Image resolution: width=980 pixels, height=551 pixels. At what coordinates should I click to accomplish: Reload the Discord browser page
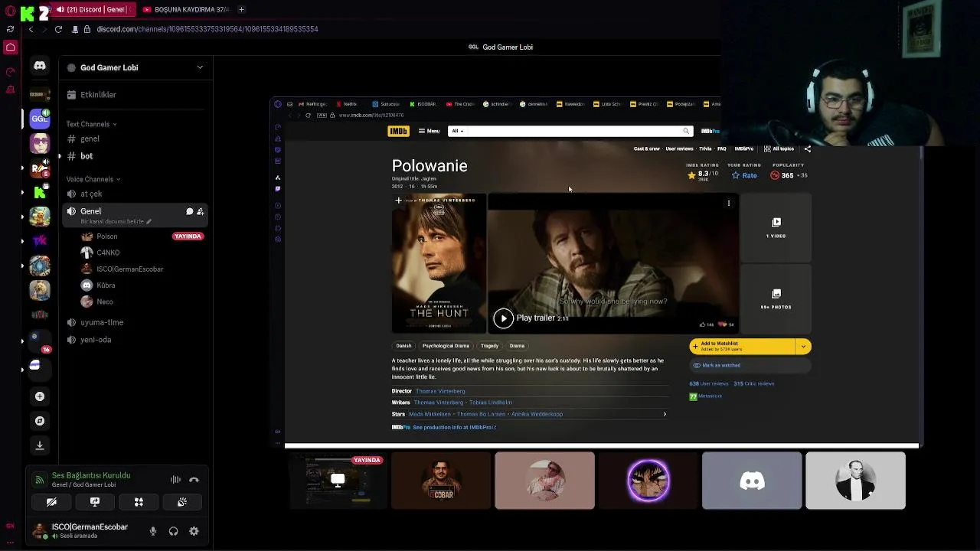pos(58,29)
